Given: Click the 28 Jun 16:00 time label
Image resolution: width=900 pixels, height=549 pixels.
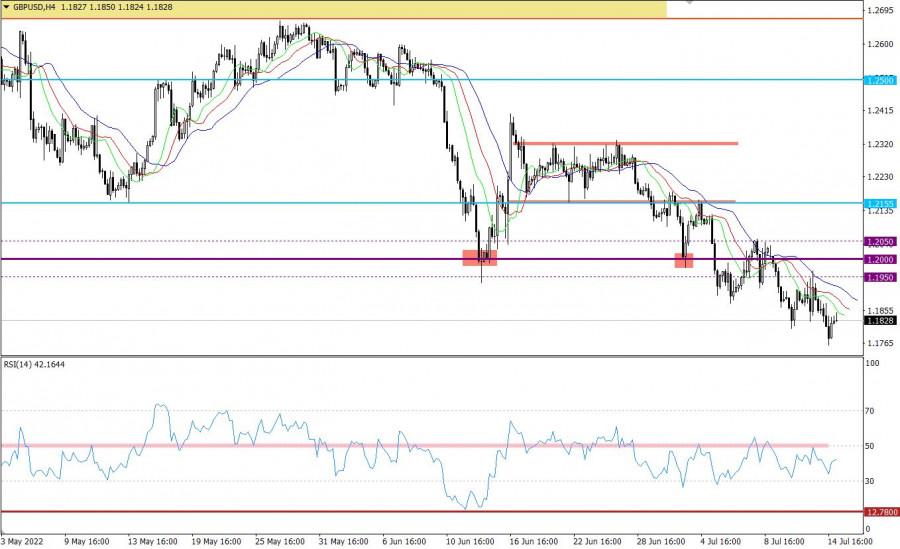Looking at the screenshot, I should point(661,542).
